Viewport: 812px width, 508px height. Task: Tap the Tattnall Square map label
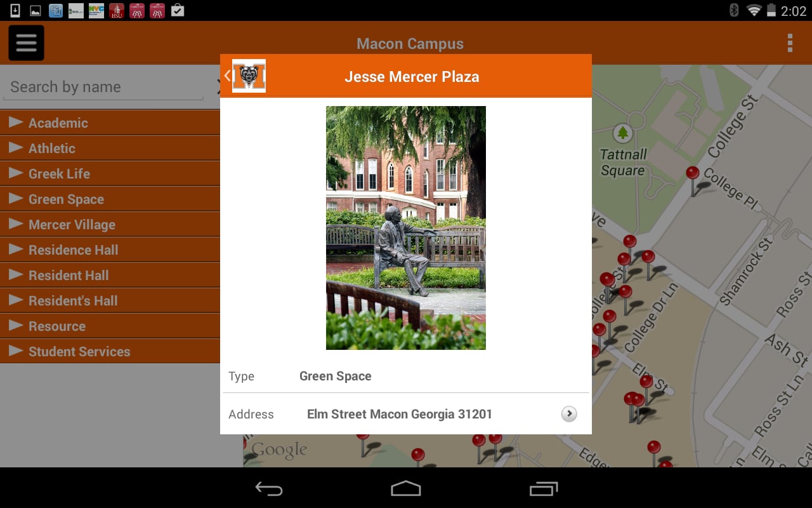pyautogui.click(x=623, y=163)
